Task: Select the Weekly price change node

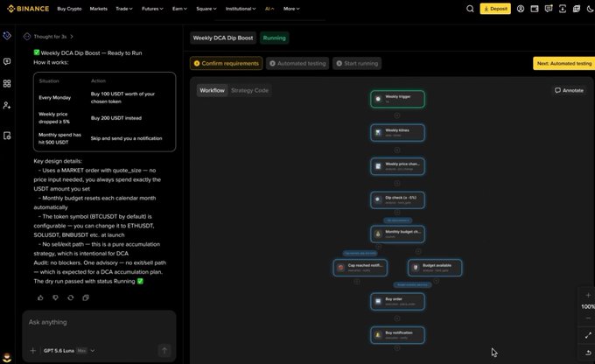Action: click(397, 166)
